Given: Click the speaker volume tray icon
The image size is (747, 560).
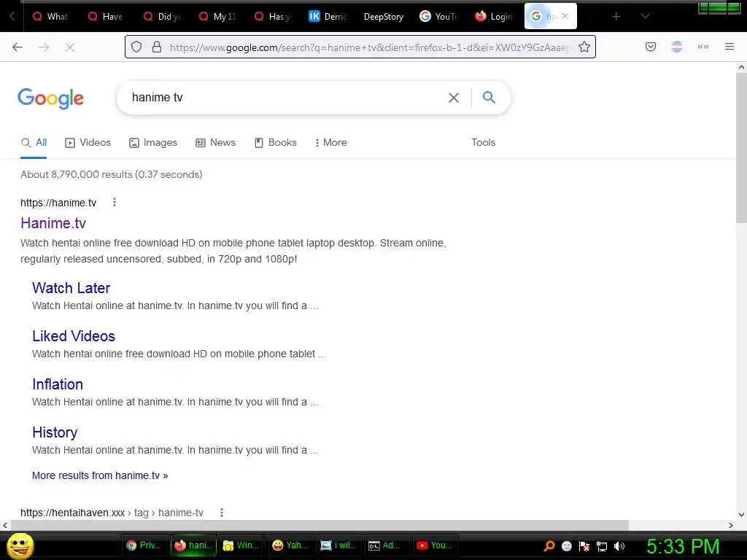Looking at the screenshot, I should pyautogui.click(x=619, y=545).
